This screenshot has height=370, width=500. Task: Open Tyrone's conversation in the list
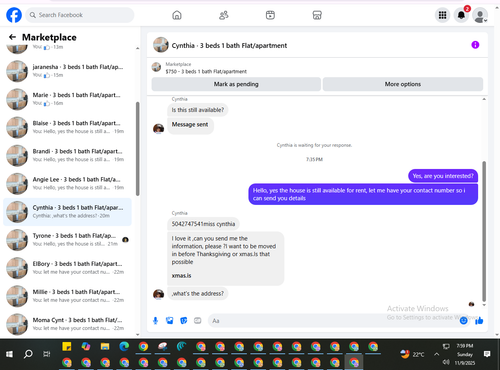(67, 240)
